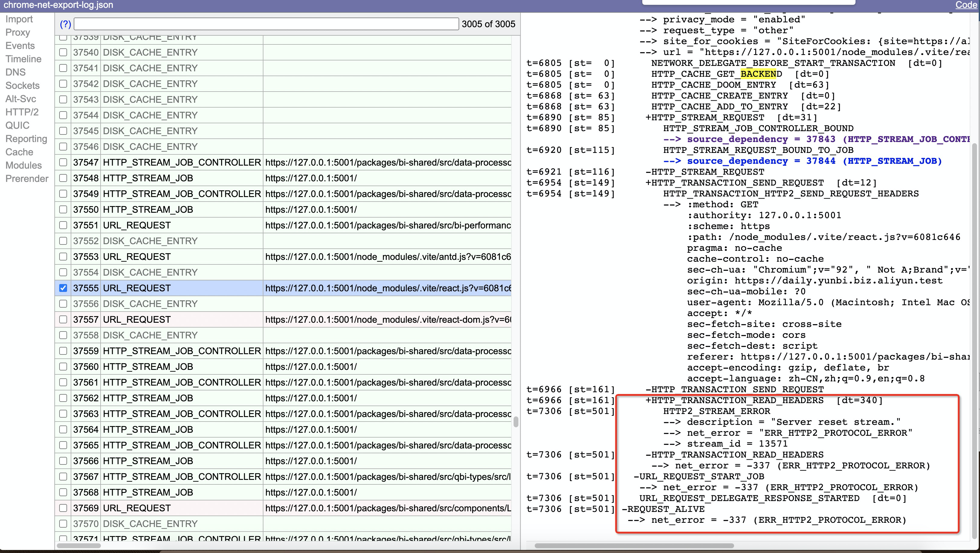The image size is (980, 553).
Task: Select row 37556 DISK_CACHE_ENTRY
Action: click(283, 304)
